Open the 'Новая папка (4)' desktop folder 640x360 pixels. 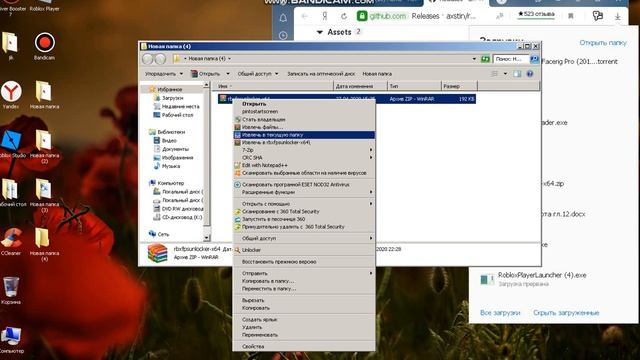point(44,244)
